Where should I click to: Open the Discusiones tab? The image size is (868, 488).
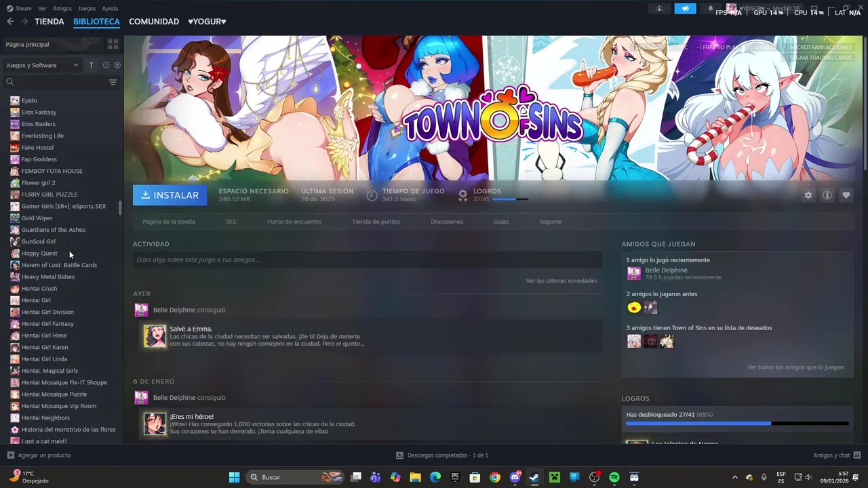447,222
